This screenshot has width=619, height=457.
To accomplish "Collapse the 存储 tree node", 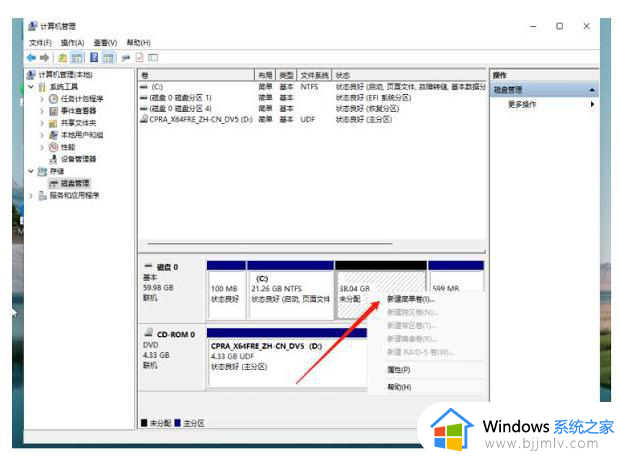I will pos(31,171).
